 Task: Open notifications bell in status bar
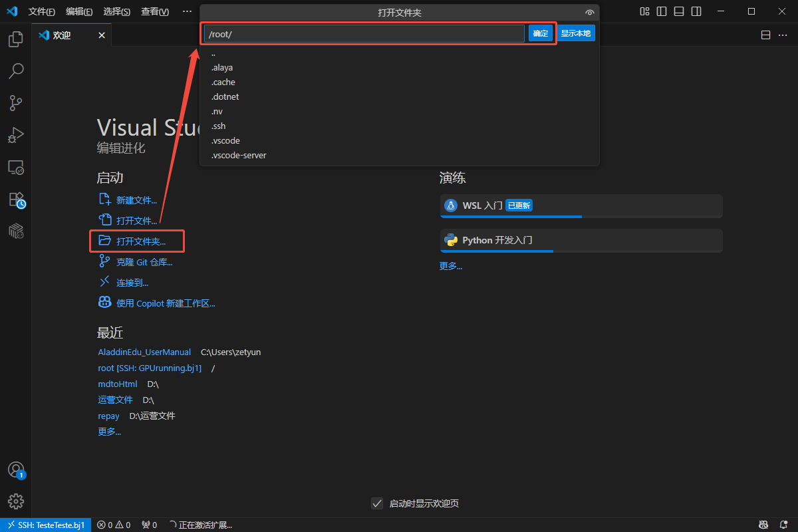pos(783,525)
